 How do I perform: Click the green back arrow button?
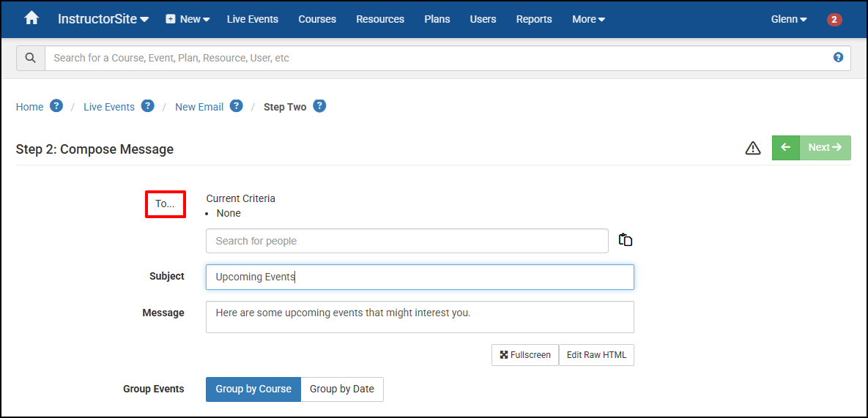(786, 148)
